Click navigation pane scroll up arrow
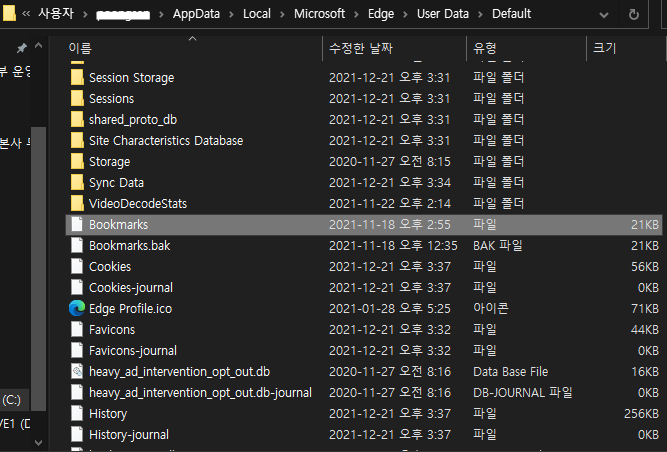 (x=38, y=45)
